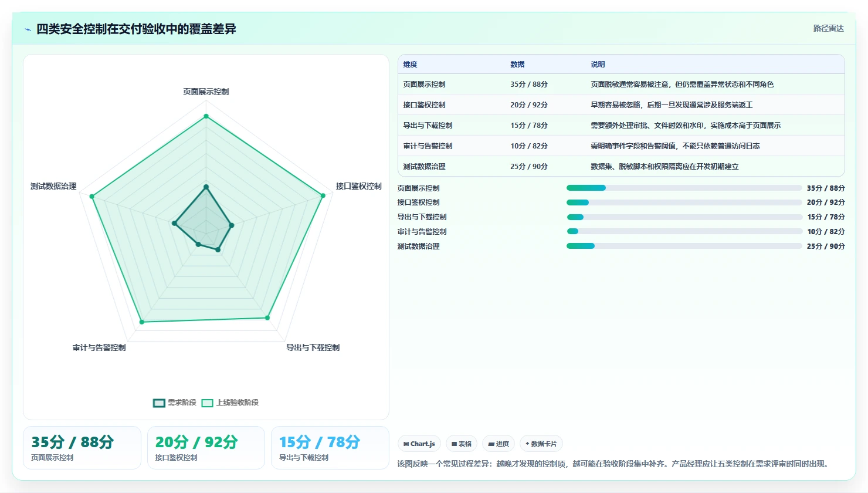Click the 接口鉴权控制 radar axis label

coord(358,186)
